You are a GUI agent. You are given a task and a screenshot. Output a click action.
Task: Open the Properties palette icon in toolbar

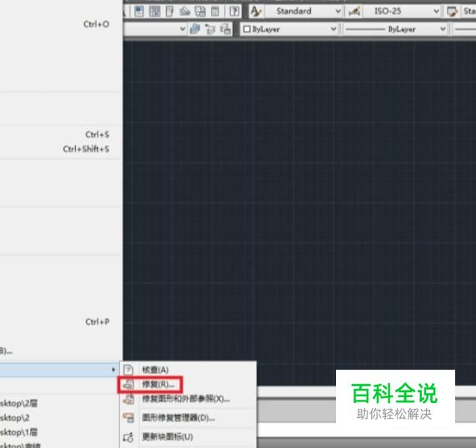tap(139, 12)
